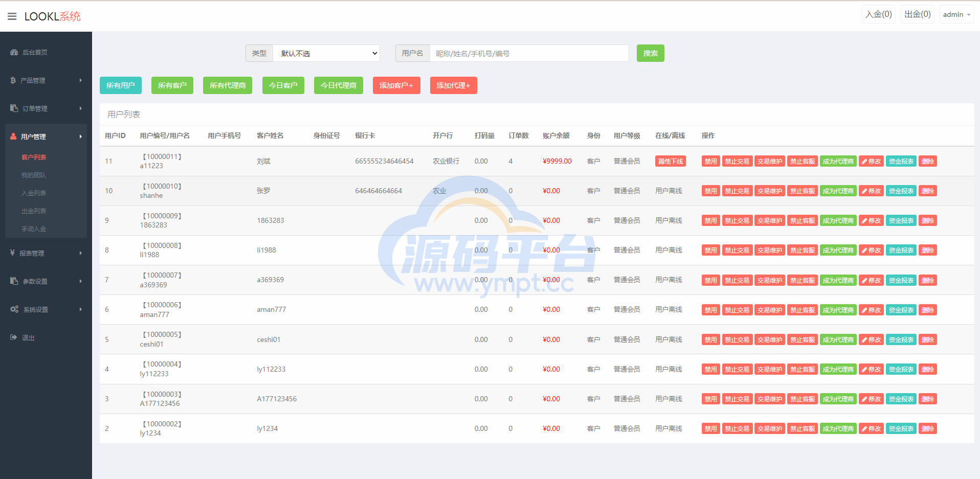Click the 账户余额 column header
Screen dimensions: 980x479
click(556, 135)
